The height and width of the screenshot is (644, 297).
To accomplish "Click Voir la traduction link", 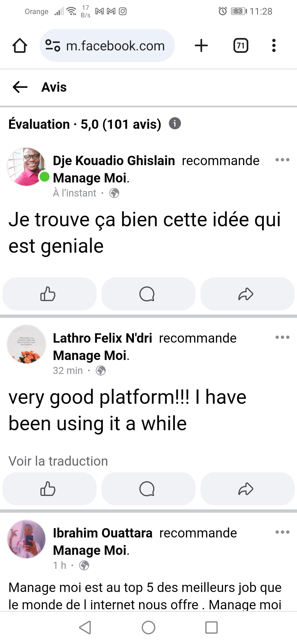I will [x=58, y=461].
